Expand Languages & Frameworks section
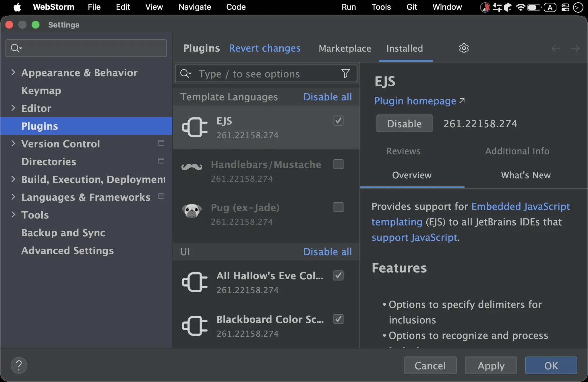 (13, 197)
